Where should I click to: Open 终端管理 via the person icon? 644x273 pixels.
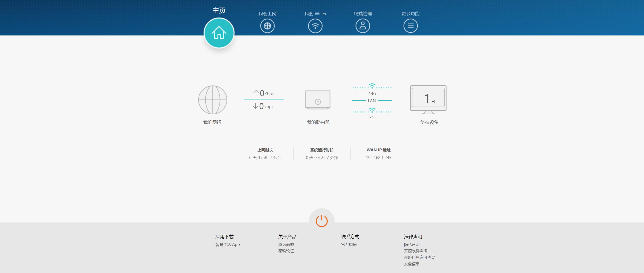tap(363, 26)
